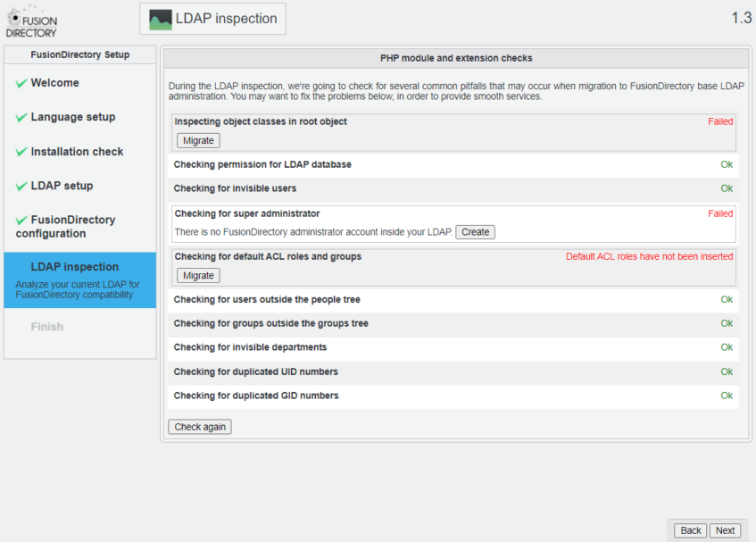Click the Failed status for super administrator
The height and width of the screenshot is (542, 756).
[720, 213]
